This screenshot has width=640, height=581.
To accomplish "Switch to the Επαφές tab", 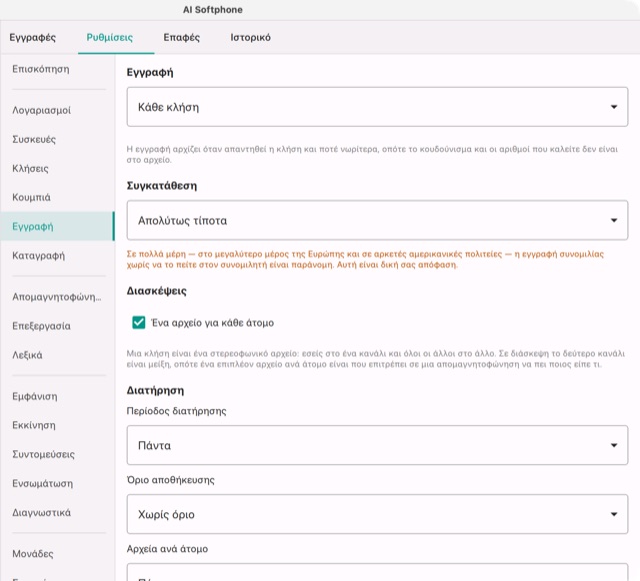I will point(182,38).
